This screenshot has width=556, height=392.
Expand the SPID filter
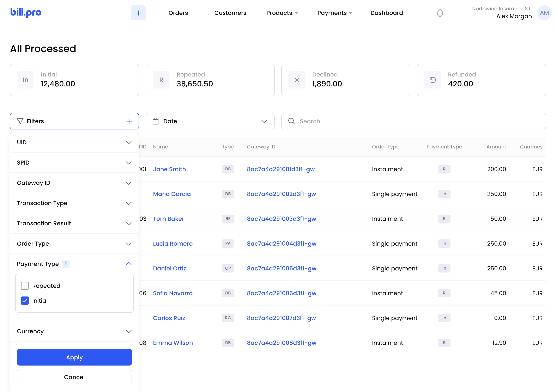pyautogui.click(x=74, y=163)
